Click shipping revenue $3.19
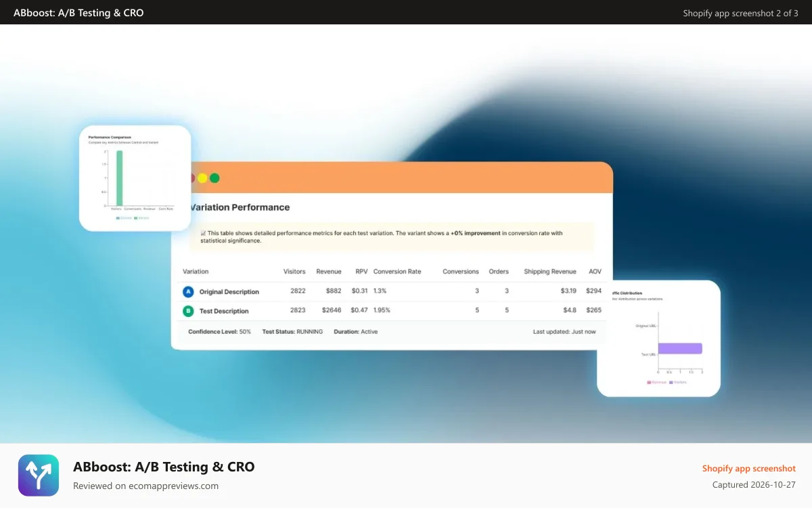Viewport: 812px width, 508px height. 568,291
